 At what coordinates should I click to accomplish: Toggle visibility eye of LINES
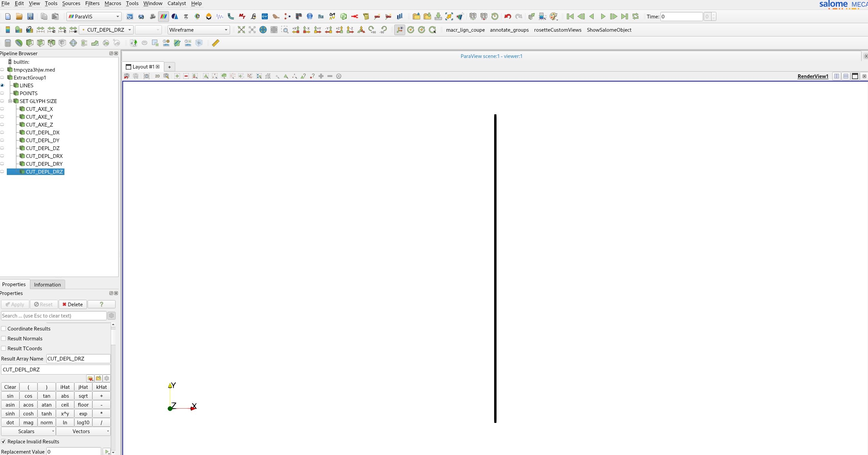point(2,85)
